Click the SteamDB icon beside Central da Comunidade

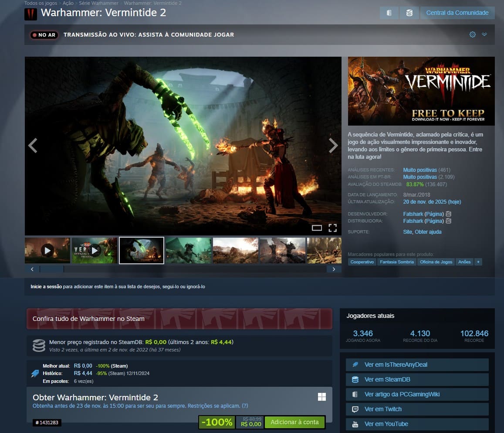(409, 13)
